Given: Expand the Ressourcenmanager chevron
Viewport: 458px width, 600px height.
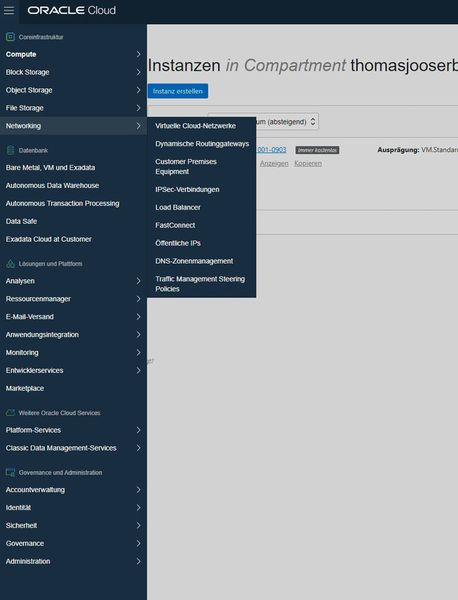Looking at the screenshot, I should point(139,299).
